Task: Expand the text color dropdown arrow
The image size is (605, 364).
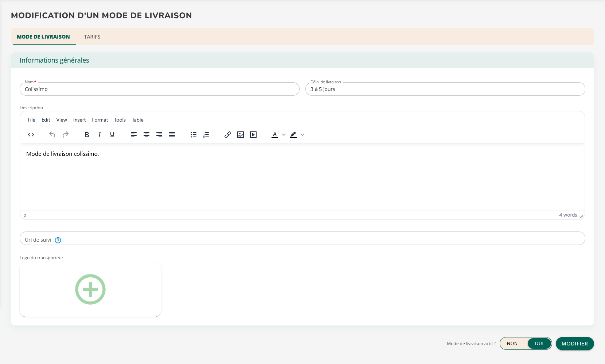Action: [x=284, y=135]
